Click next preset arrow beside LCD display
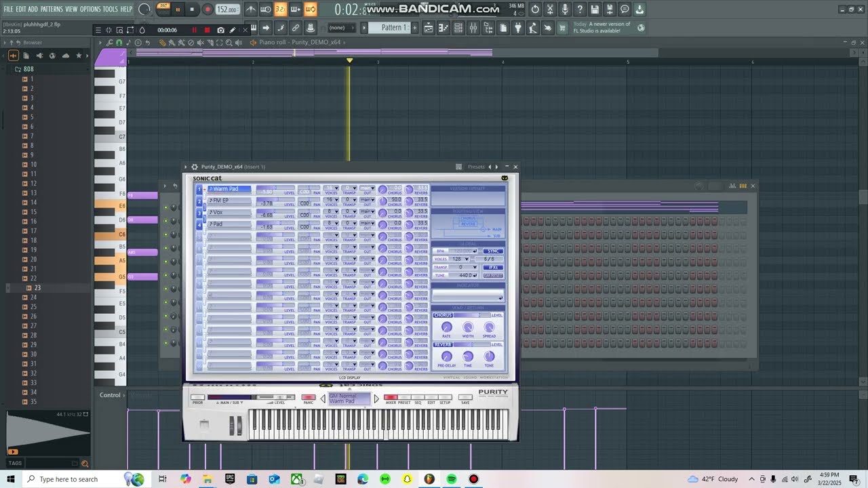868x488 pixels. (x=376, y=399)
